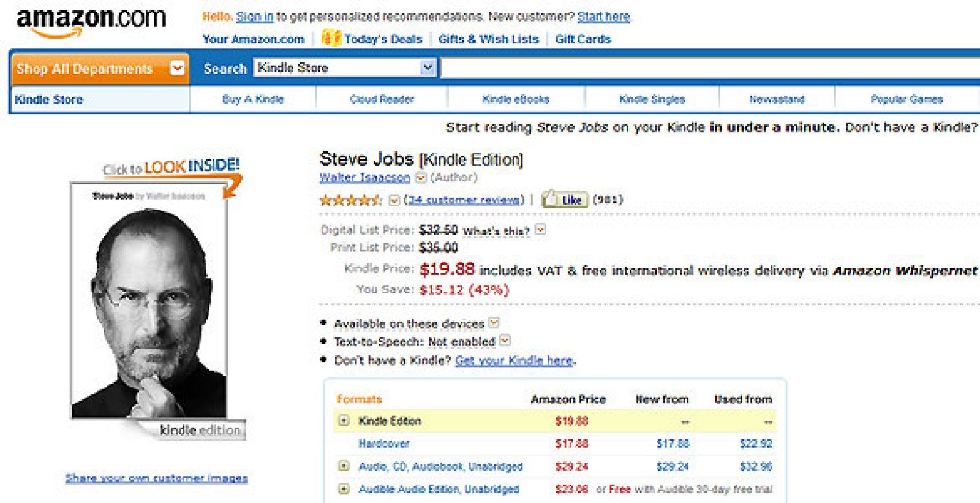
Task: Expand the Audible Audio Edition row
Action: click(x=344, y=489)
